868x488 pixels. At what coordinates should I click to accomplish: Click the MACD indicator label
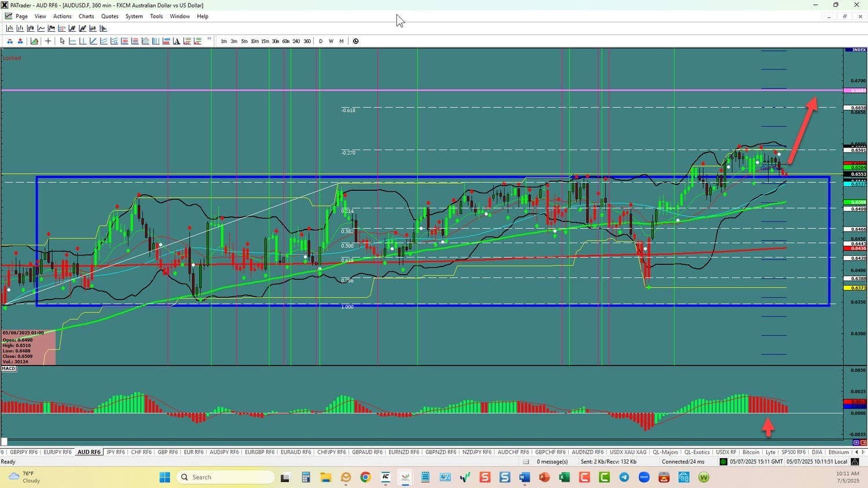tap(9, 368)
